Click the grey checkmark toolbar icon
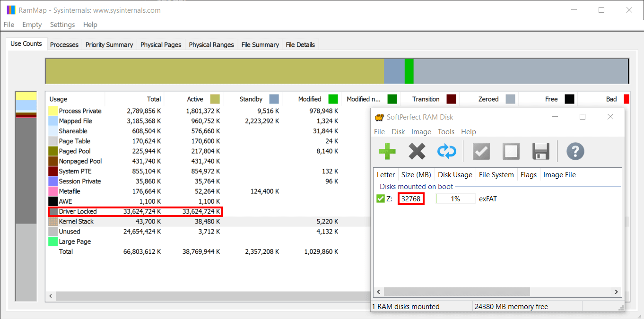 pyautogui.click(x=481, y=152)
